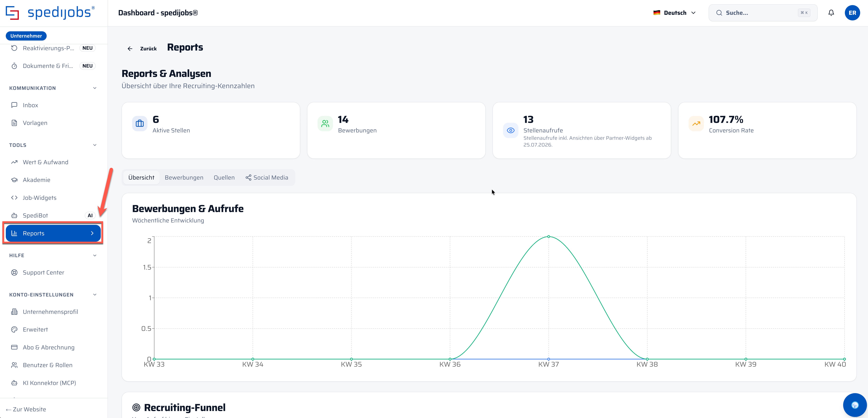Open the chat bubble widget

coord(855,405)
